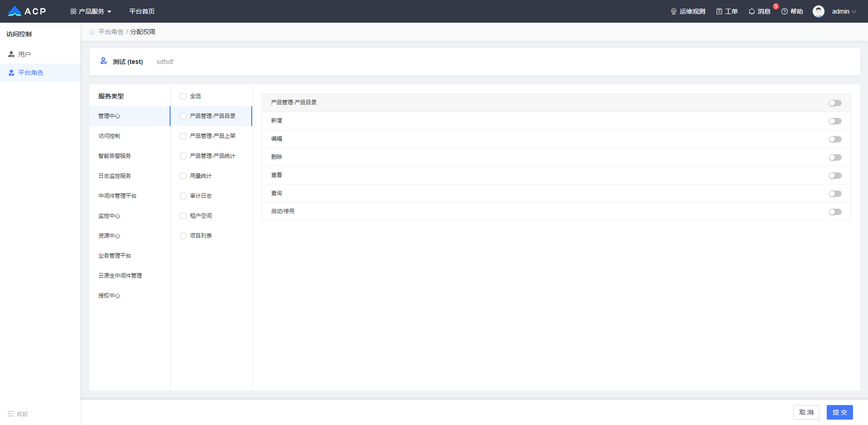Check the 产品管理-产品上架 checkbox
Image resolution: width=868 pixels, height=425 pixels.
pyautogui.click(x=183, y=136)
